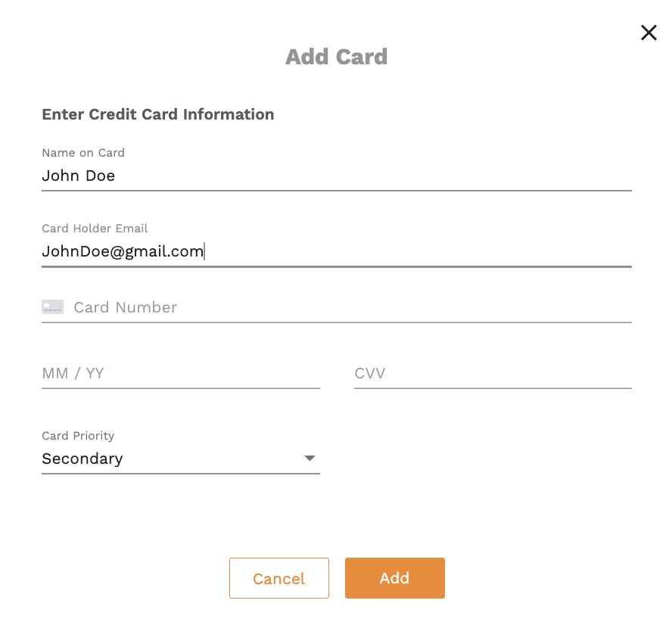The height and width of the screenshot is (619, 672).
Task: Click the Name on Card label
Action: (x=83, y=153)
